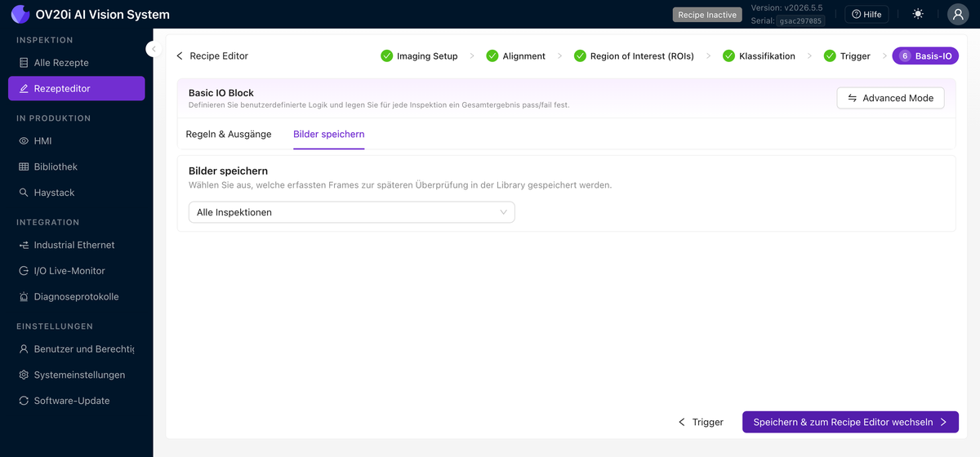Go back to Recipe Editor

[x=212, y=56]
